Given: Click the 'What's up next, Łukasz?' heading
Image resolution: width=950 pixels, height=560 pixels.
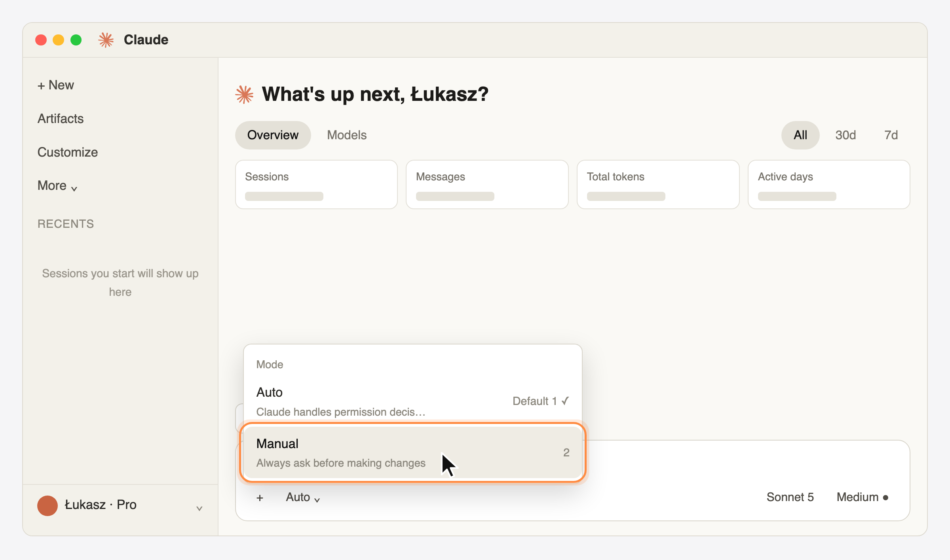Looking at the screenshot, I should tap(375, 95).
